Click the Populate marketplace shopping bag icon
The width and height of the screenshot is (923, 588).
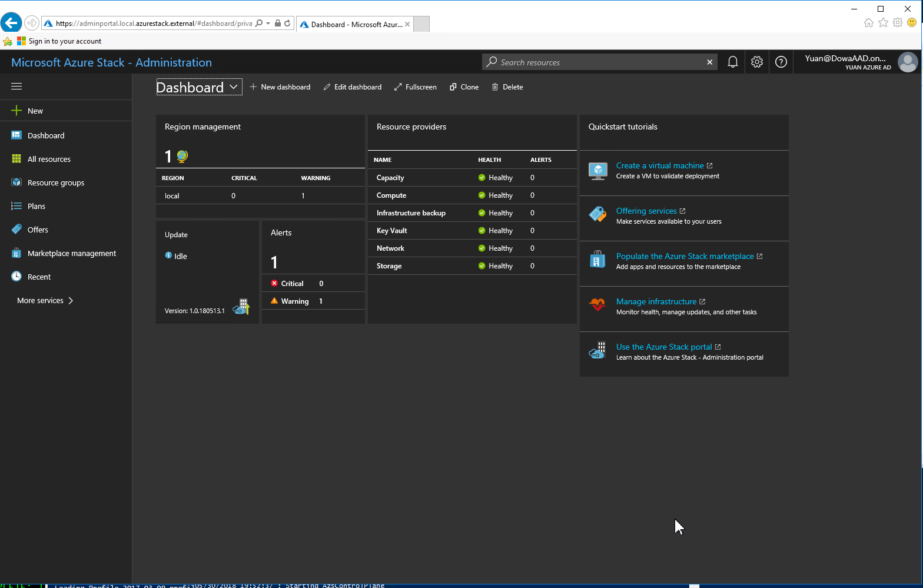coord(598,259)
